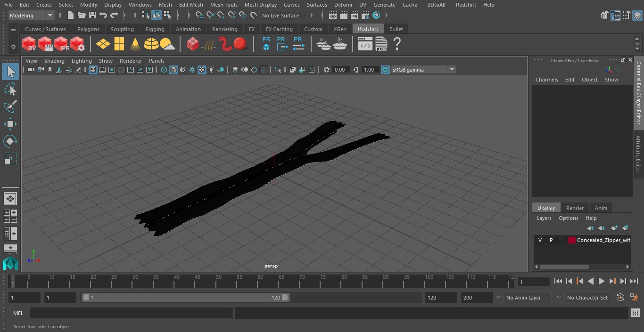Open the Redshift menu in menu bar
This screenshot has height=332, width=644.
coord(466,5)
